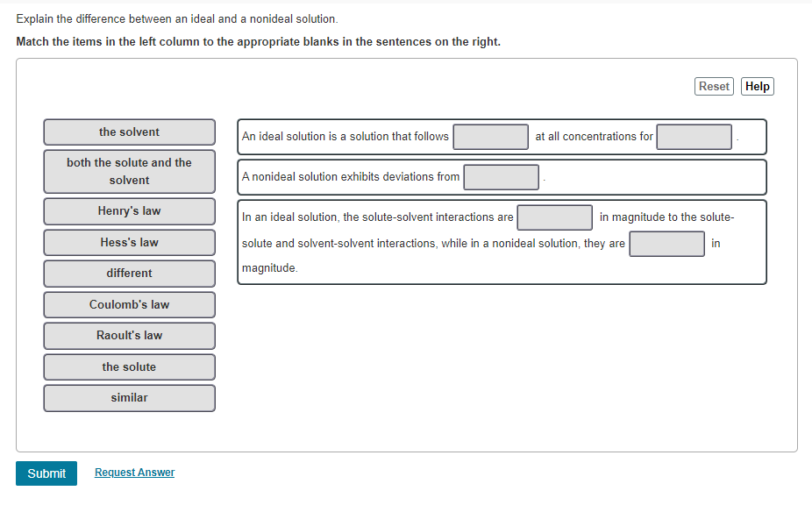Screen dimensions: 812x505
Task: Submit your matching answers
Action: pos(46,473)
